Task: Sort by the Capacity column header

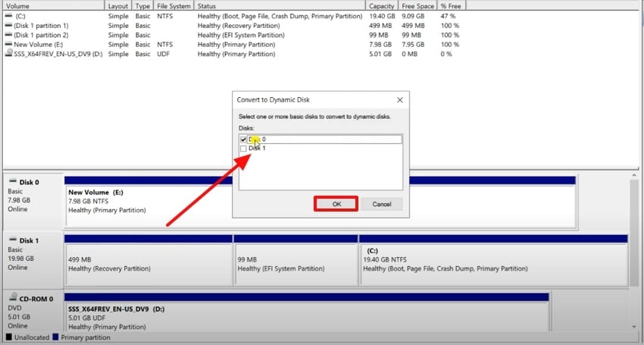Action: click(382, 6)
